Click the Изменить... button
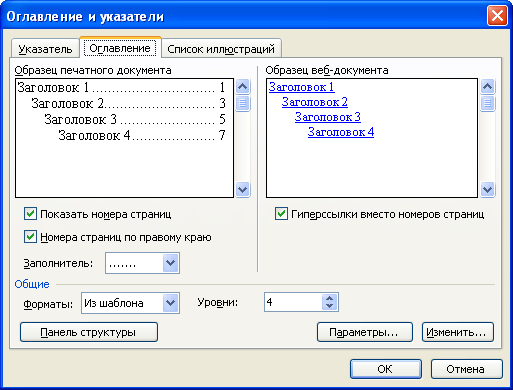The width and height of the screenshot is (513, 390). click(x=458, y=332)
